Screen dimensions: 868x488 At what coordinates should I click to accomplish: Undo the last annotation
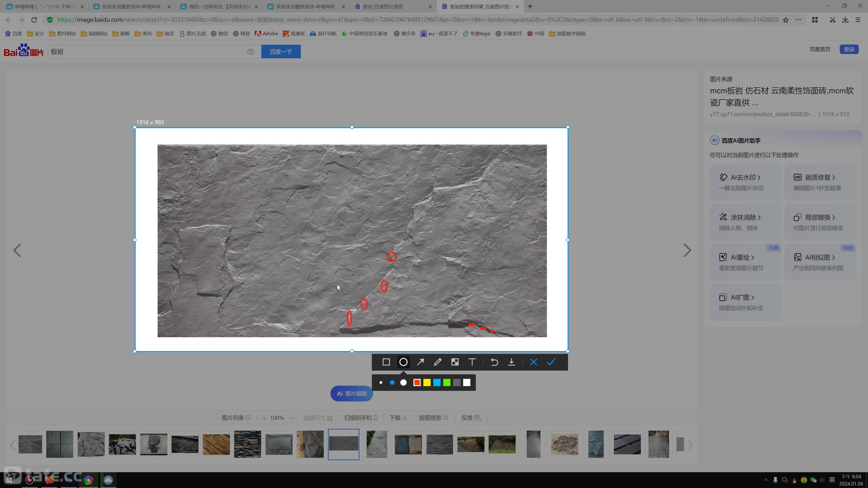494,362
